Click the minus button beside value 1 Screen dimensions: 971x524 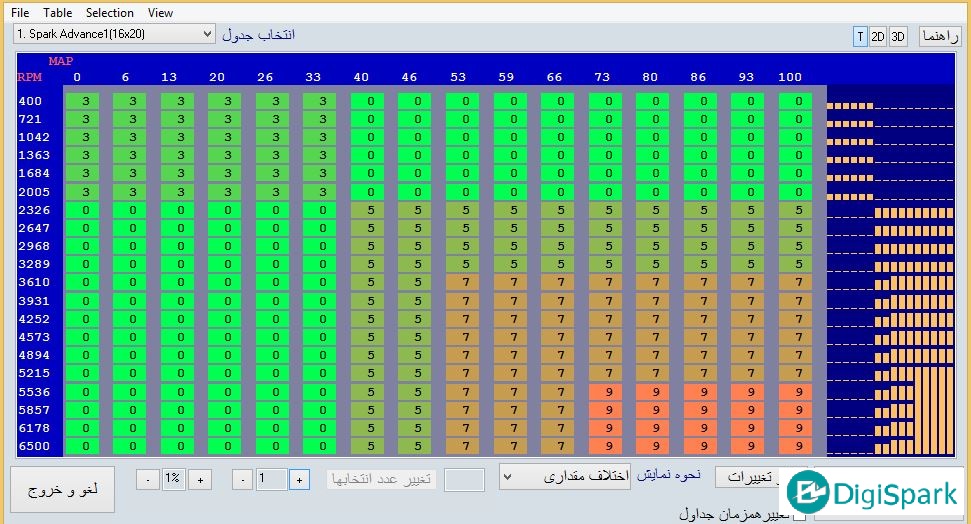click(x=242, y=479)
